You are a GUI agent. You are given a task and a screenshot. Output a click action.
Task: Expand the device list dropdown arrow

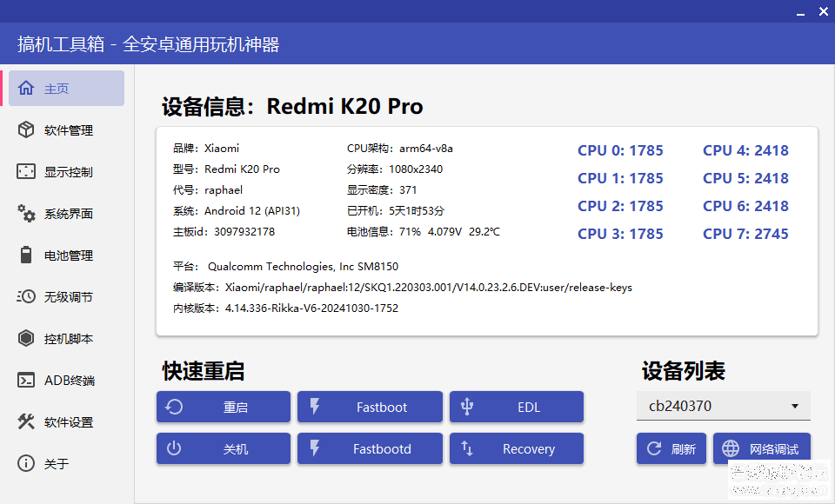tap(794, 406)
